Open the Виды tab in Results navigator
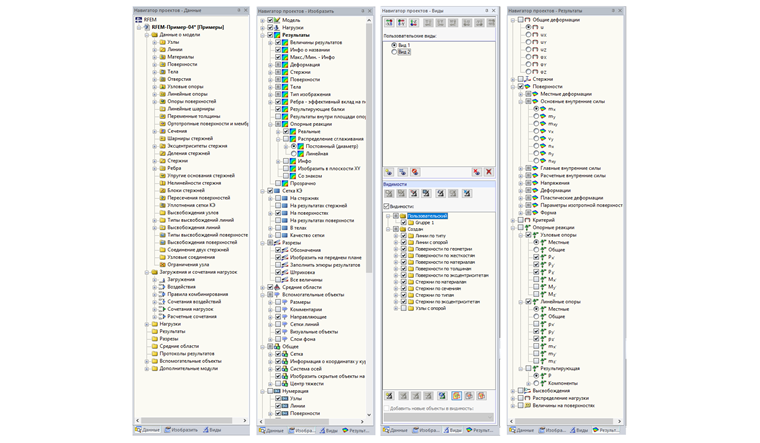 pyautogui.click(x=578, y=430)
